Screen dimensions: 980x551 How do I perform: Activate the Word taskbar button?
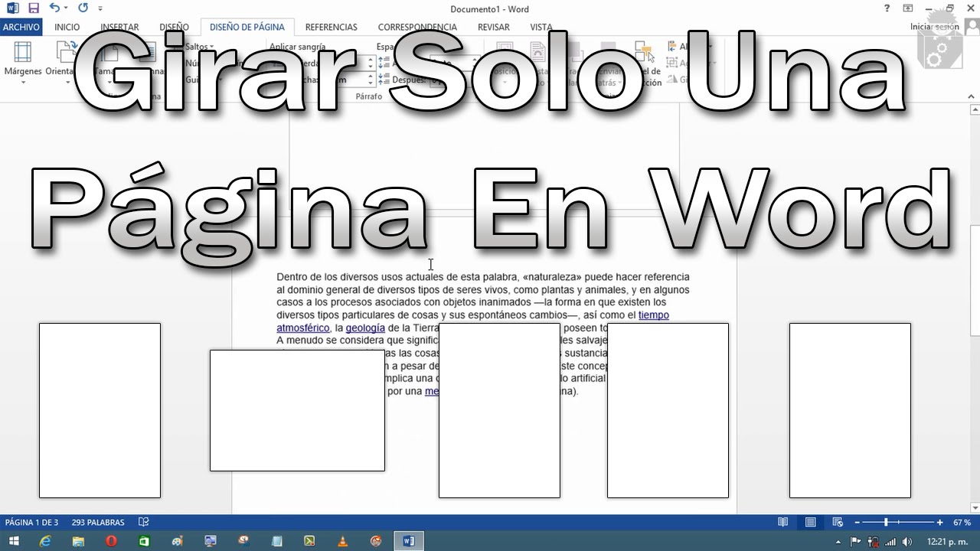click(x=409, y=541)
